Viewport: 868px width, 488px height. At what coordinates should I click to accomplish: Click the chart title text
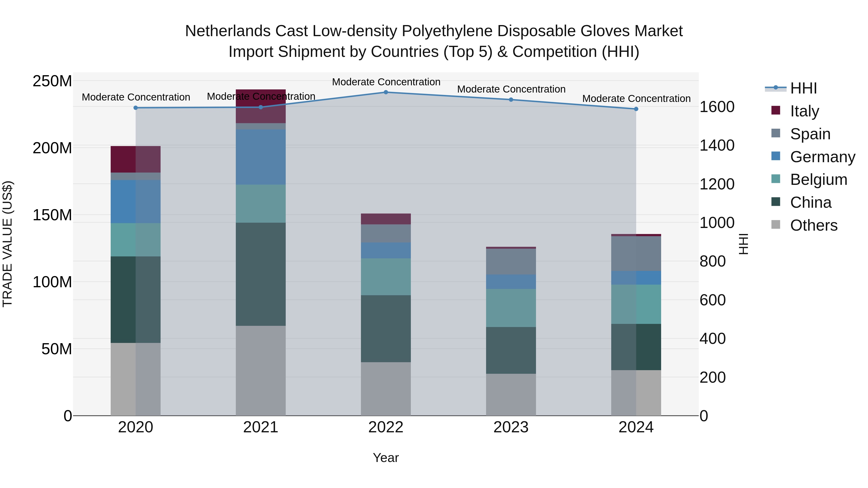coord(434,41)
